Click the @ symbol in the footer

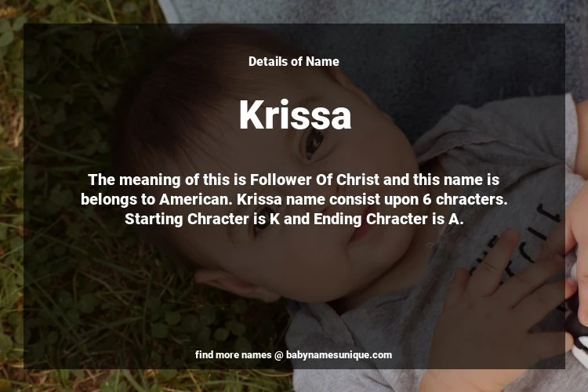pyautogui.click(x=278, y=355)
